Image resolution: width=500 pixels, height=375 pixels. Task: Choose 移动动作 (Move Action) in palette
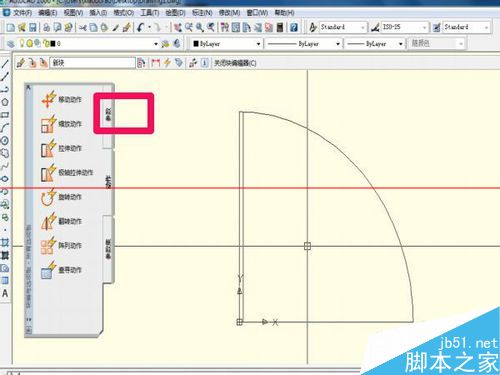(x=62, y=99)
